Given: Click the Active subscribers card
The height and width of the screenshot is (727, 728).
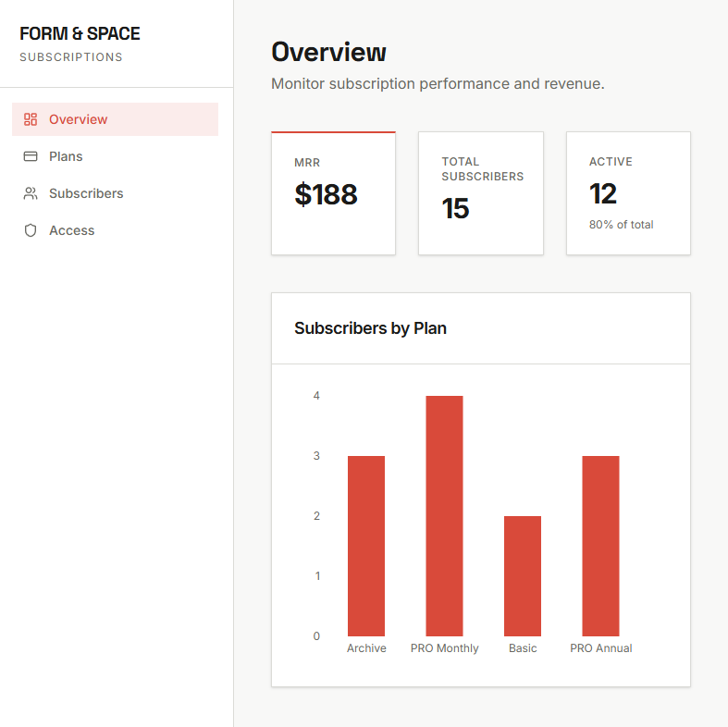Looking at the screenshot, I should click(628, 193).
